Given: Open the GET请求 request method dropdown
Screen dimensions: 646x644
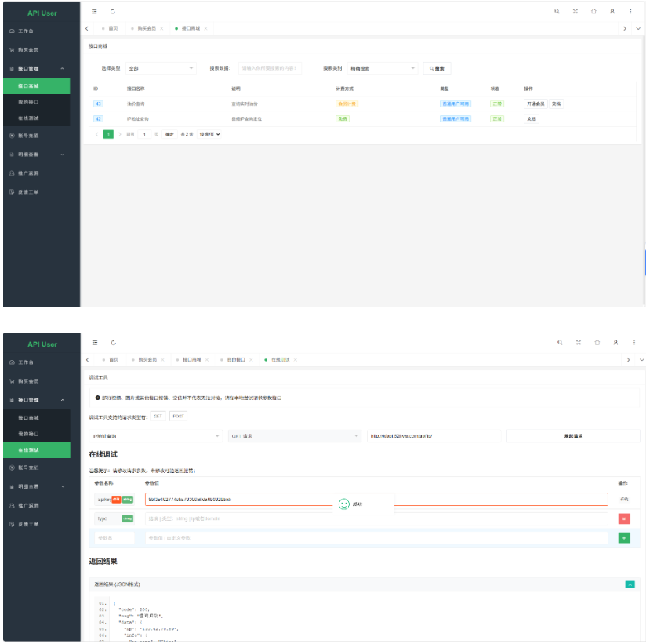Looking at the screenshot, I should (293, 436).
